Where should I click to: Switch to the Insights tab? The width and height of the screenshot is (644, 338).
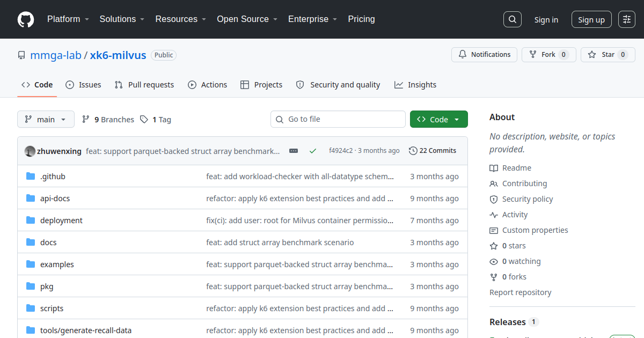click(415, 85)
